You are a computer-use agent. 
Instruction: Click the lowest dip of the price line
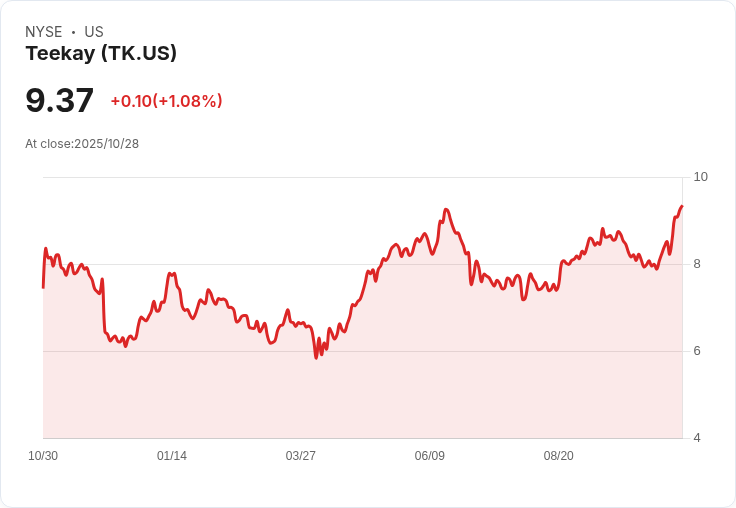[x=316, y=357]
